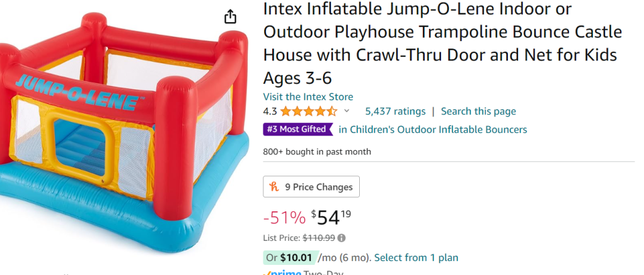Click the #3 Most Gifted badge
Screen dimensions: 644x275
tap(297, 129)
